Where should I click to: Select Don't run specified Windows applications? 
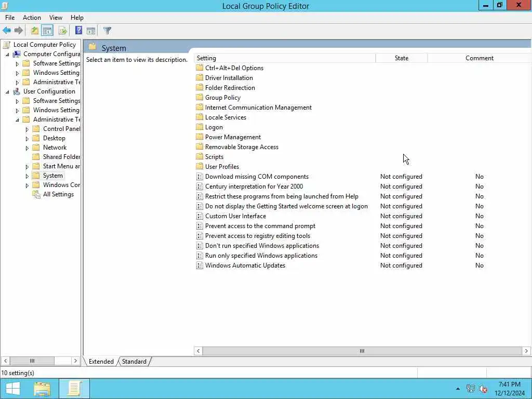coord(262,246)
